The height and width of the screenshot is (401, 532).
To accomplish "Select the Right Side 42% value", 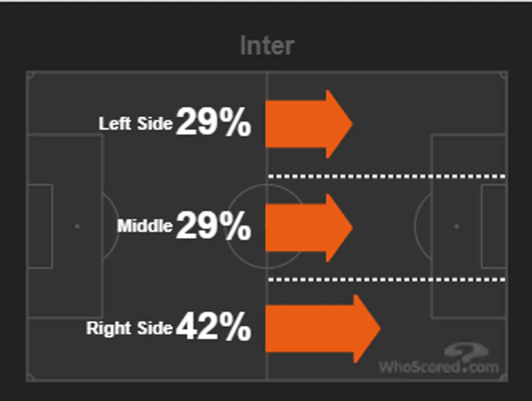I will pyautogui.click(x=214, y=326).
